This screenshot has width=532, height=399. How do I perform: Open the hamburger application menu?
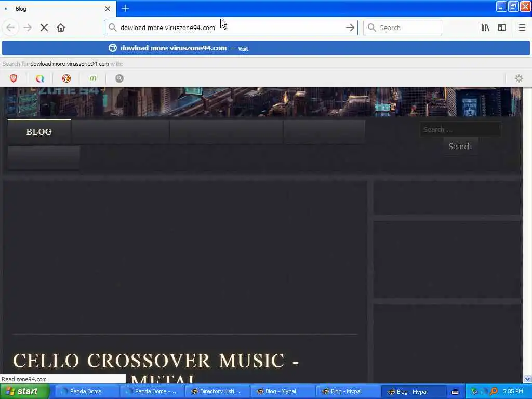pyautogui.click(x=522, y=28)
